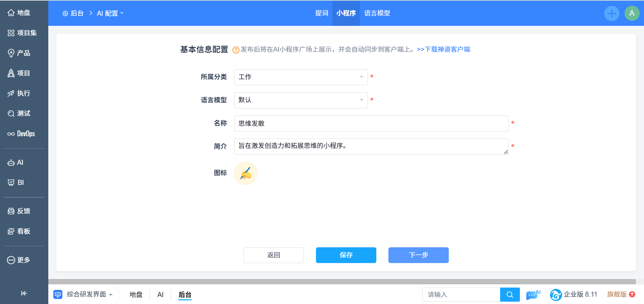Open DevOps in the sidebar
The height and width of the screenshot is (304, 644).
[21, 134]
